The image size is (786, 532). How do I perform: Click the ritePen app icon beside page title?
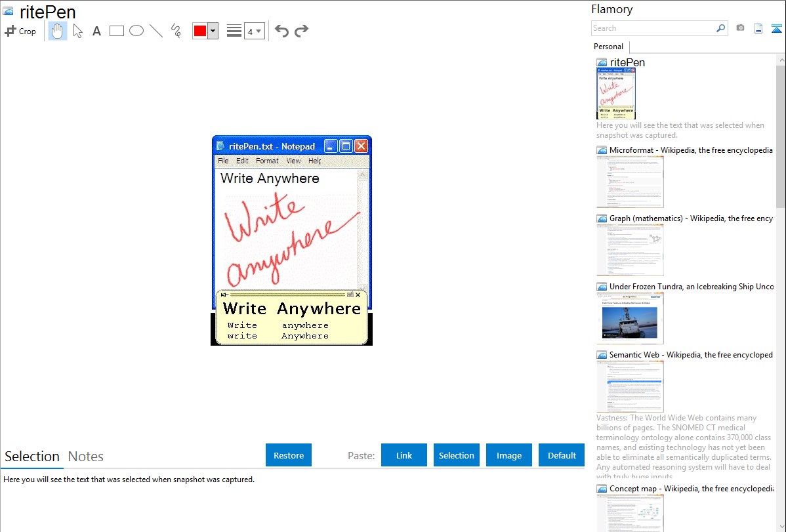tap(8, 12)
